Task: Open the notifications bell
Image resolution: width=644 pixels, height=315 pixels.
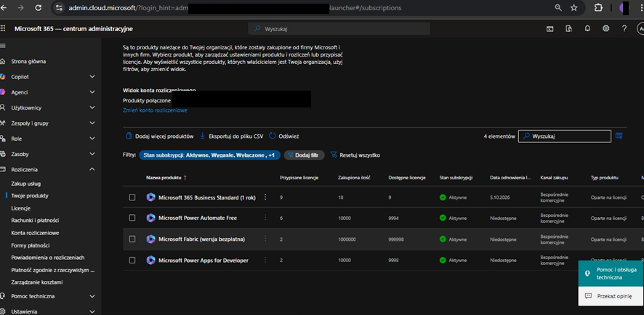Action: tap(587, 28)
